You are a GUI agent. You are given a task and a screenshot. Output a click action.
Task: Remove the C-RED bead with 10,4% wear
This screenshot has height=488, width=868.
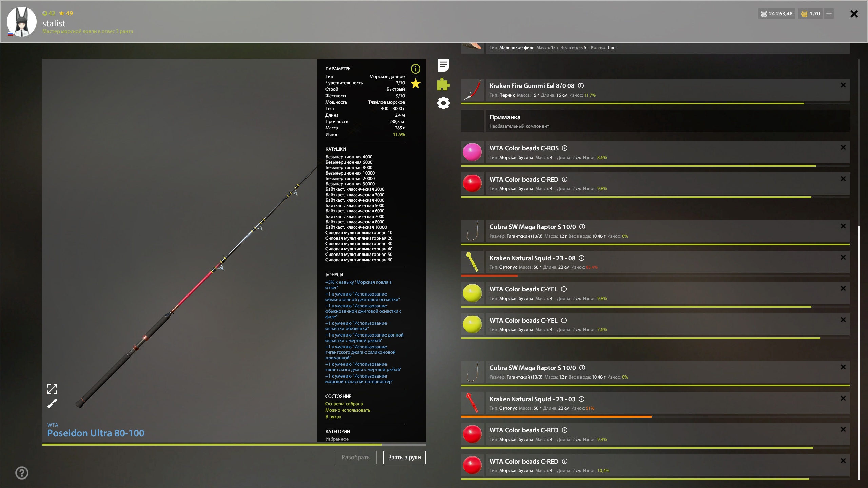[x=843, y=461]
